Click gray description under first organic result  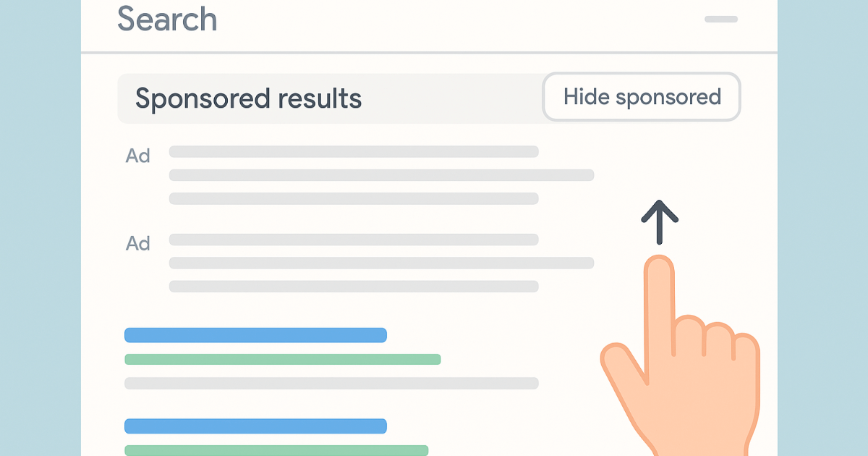[x=331, y=383]
